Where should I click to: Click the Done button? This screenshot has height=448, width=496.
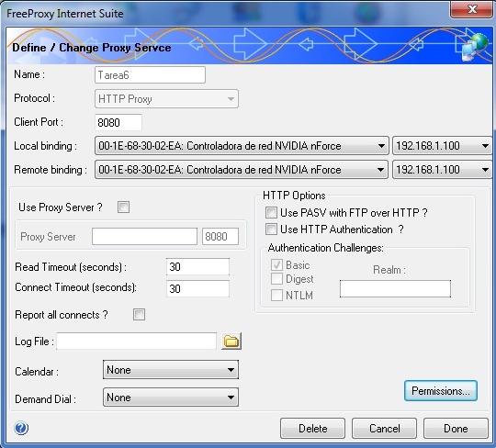point(456,429)
